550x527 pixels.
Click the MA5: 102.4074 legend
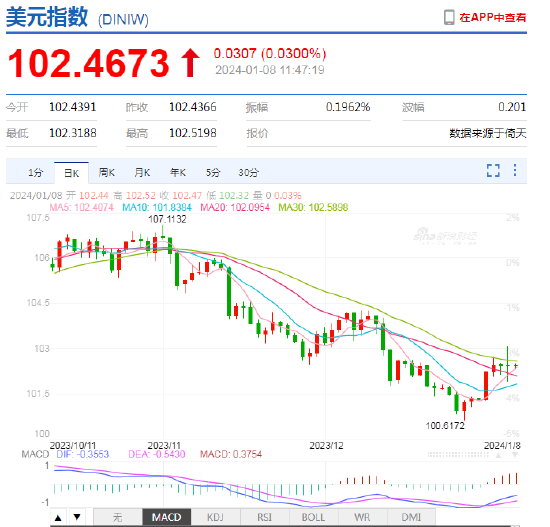(82, 207)
